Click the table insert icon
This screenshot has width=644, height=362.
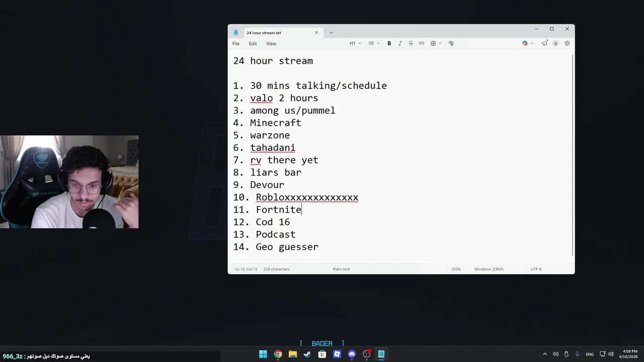tap(433, 43)
